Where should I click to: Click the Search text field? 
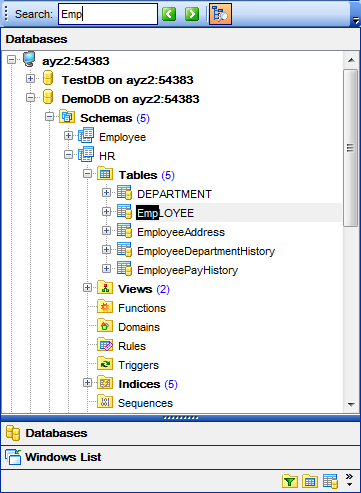pos(108,14)
